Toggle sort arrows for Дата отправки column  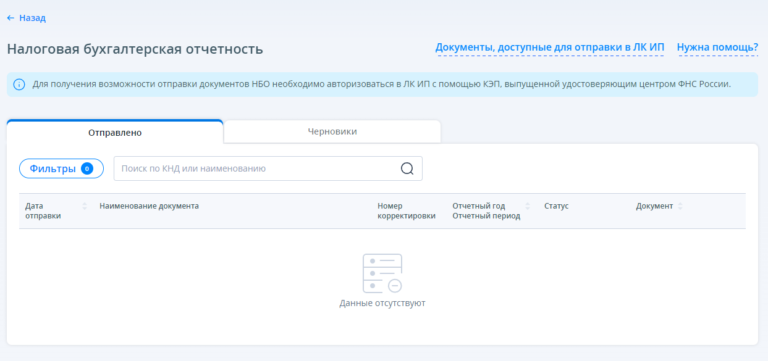84,206
